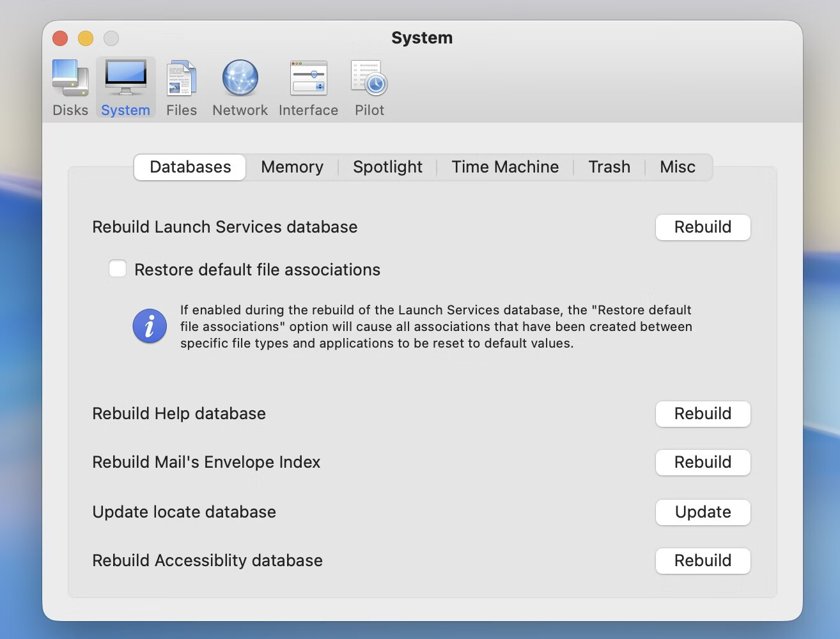Switch to the Memory tab

tap(292, 167)
